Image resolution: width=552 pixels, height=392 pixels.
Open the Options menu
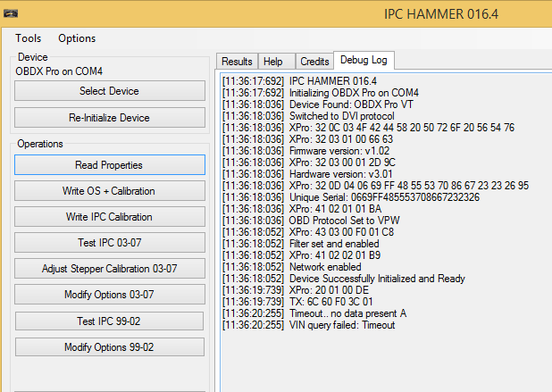[x=77, y=38]
